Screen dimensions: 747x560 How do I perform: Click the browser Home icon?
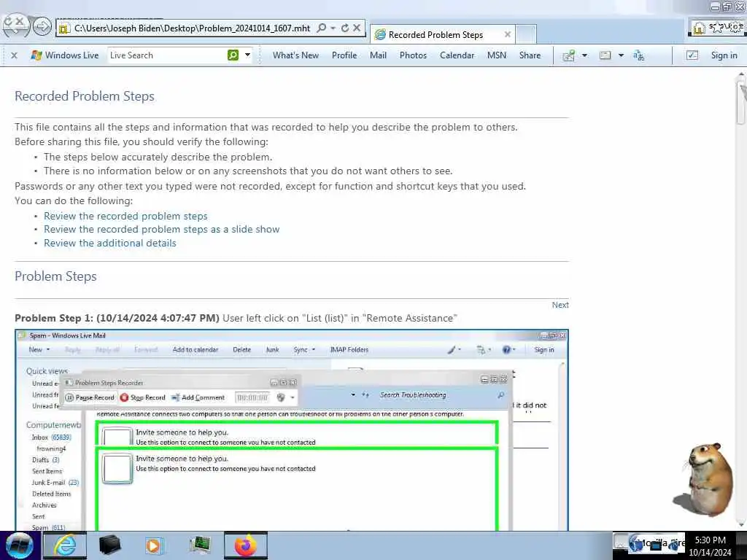698,28
